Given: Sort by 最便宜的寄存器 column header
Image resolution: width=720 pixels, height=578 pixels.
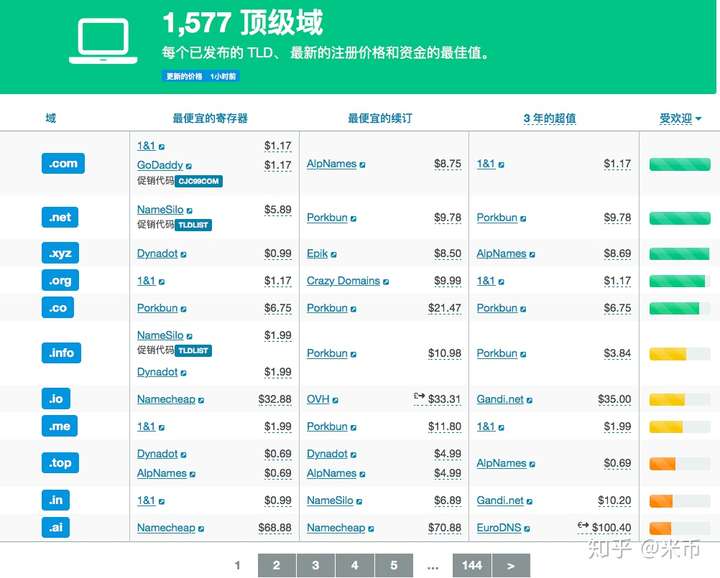Looking at the screenshot, I should pos(210,118).
